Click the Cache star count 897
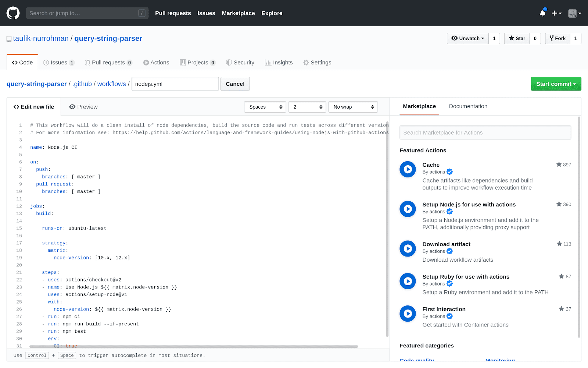The image size is (588, 368). (x=564, y=164)
